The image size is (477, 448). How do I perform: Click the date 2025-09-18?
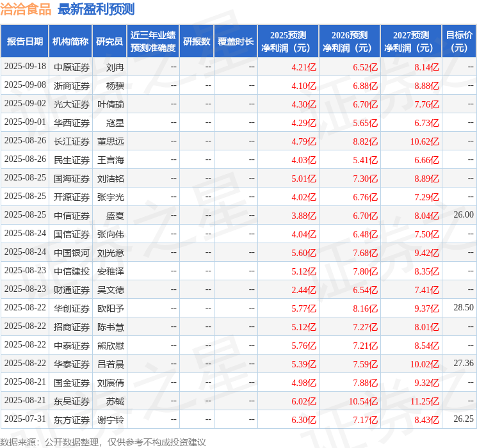(x=25, y=66)
